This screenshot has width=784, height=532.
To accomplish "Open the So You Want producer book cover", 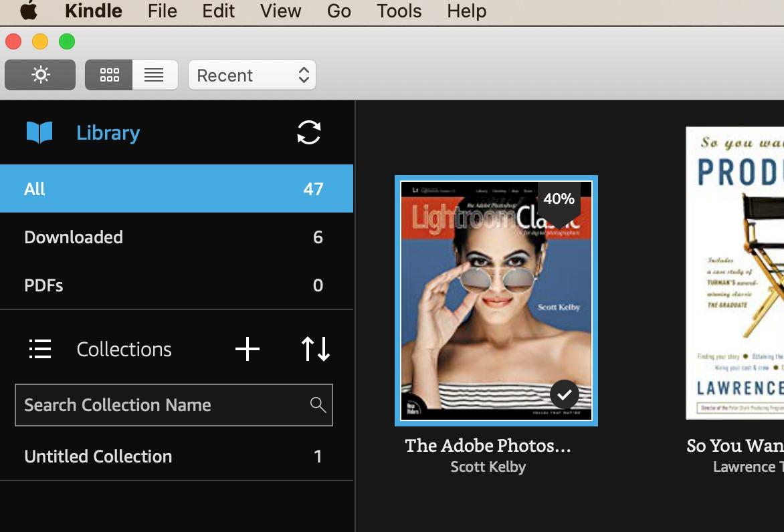I will (735, 273).
